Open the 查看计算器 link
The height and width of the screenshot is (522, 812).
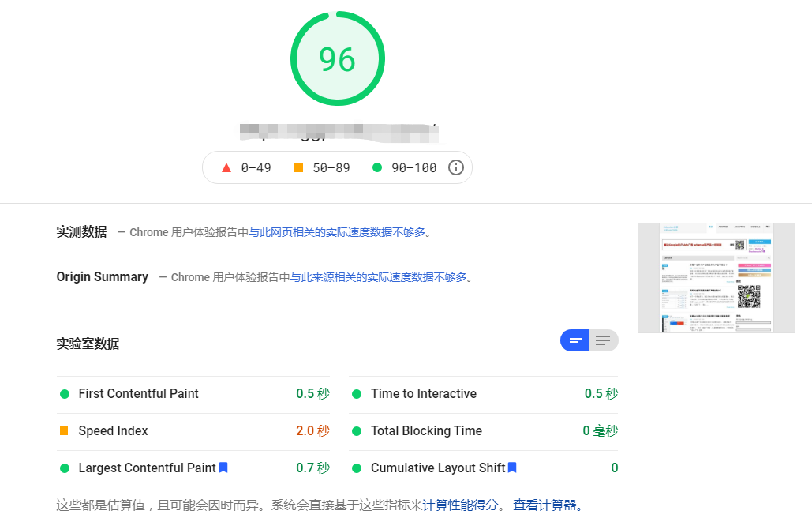544,505
